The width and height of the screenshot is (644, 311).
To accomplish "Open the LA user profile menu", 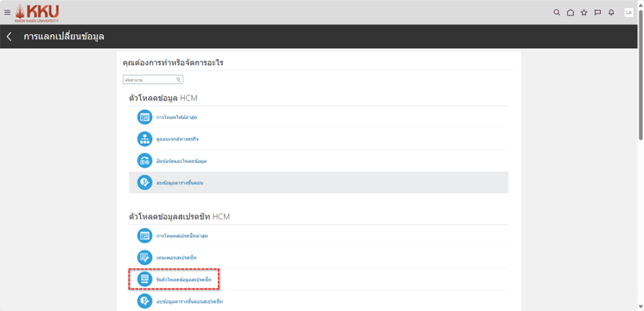I will [x=628, y=12].
